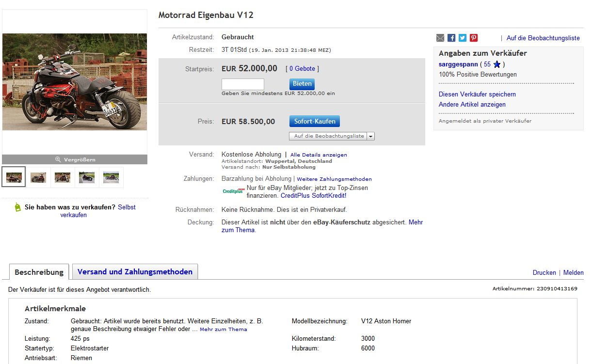Viewport: 592px width, 364px height.
Task: Expand 'Alle Details anzeigen' for shipping
Action: [319, 155]
